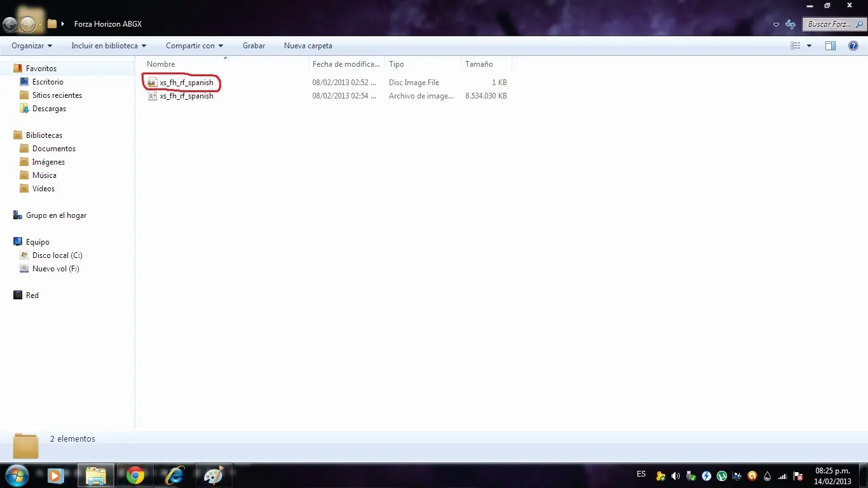868x488 pixels.
Task: Toggle the preview pane icon
Action: pos(831,46)
